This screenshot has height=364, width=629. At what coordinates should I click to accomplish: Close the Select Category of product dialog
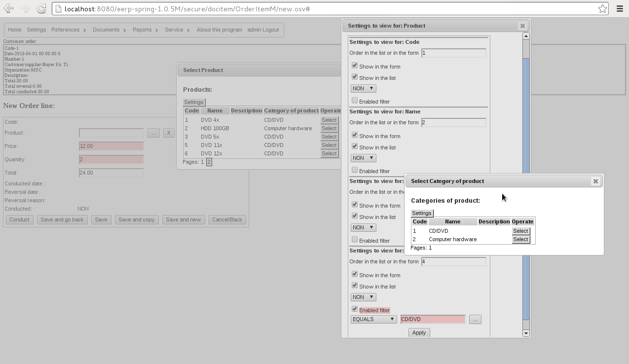tap(595, 181)
